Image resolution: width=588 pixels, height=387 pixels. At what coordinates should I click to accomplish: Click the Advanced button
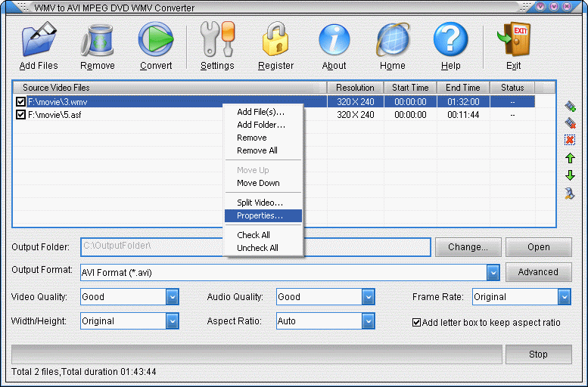(x=539, y=272)
